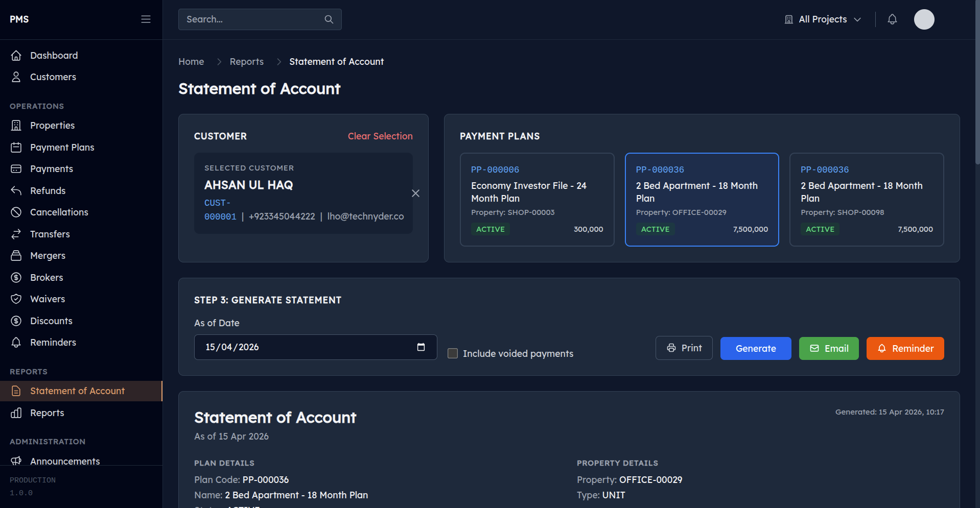Viewport: 980px width, 508px height.
Task: Click the Clear Selection link
Action: pyautogui.click(x=380, y=136)
